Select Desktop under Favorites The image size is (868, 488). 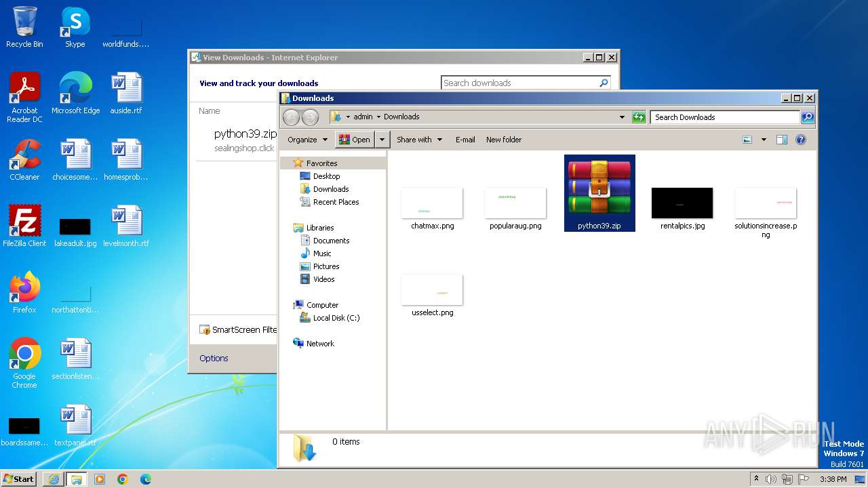[x=326, y=176]
